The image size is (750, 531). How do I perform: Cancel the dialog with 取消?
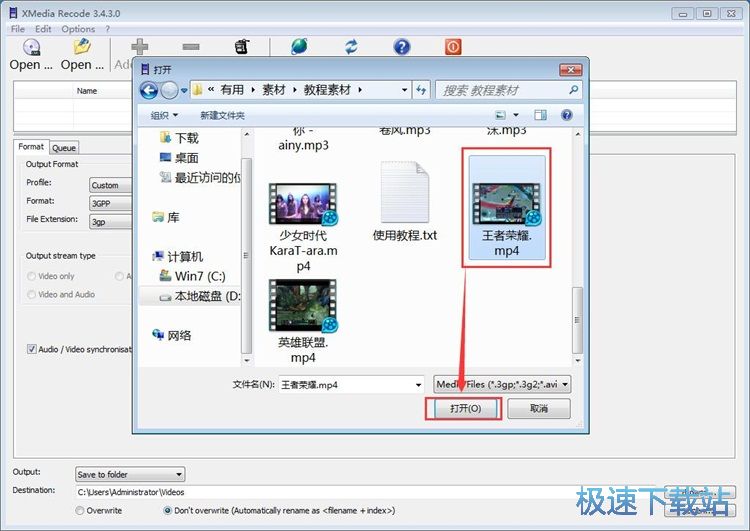coord(539,409)
